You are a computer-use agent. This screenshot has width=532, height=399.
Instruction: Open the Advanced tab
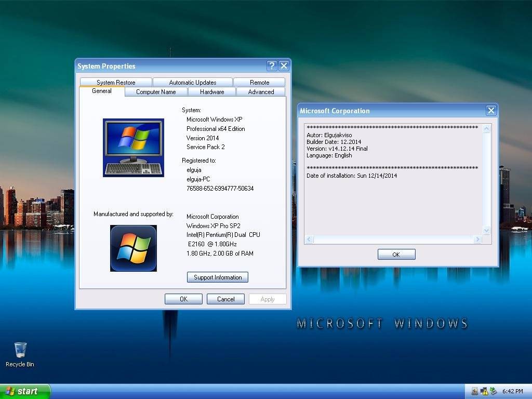[261, 92]
